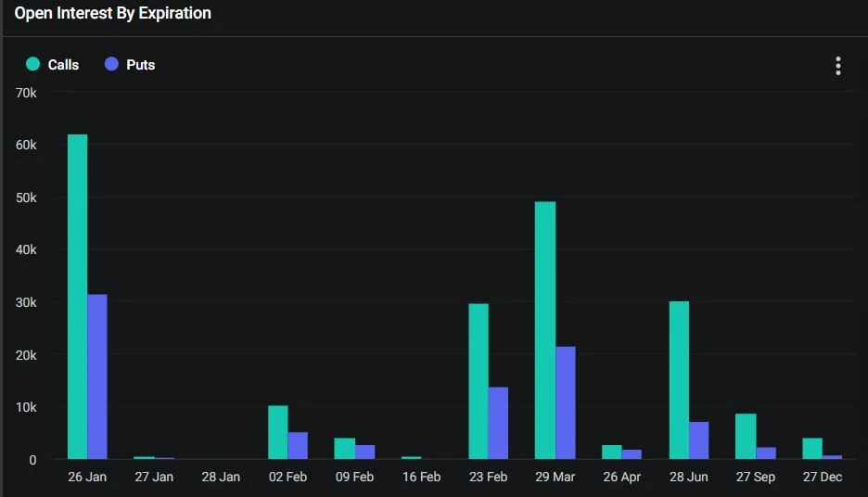Click the 70k y-axis label
This screenshot has width=868, height=497.
coord(26,93)
